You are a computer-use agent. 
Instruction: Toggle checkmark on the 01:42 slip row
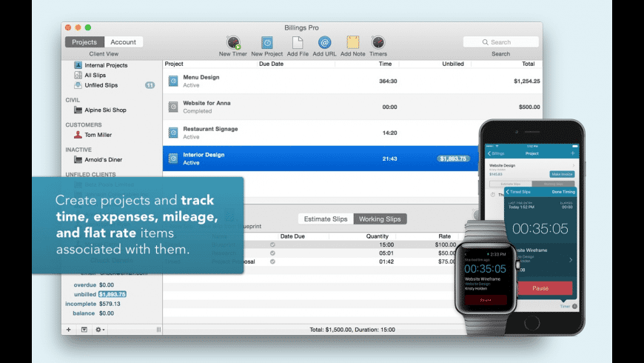(272, 262)
